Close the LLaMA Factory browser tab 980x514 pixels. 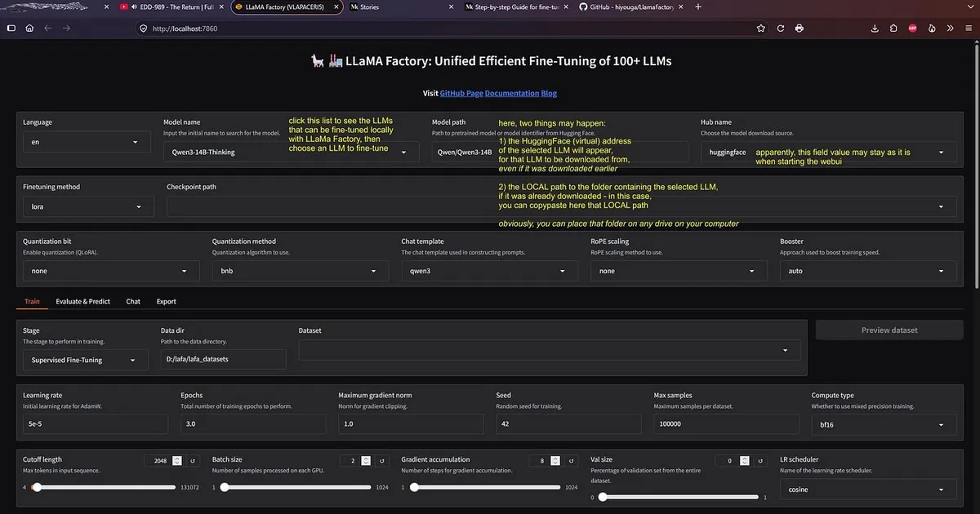[336, 7]
